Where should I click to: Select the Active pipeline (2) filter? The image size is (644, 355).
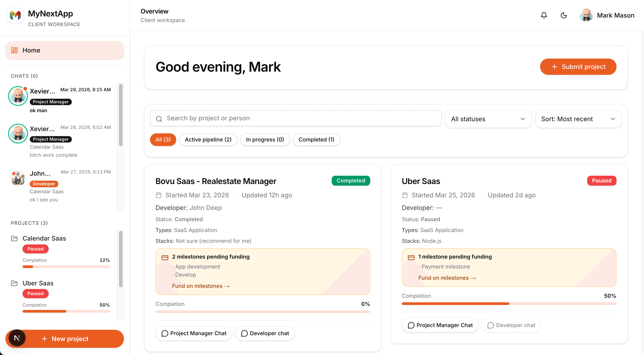click(208, 139)
